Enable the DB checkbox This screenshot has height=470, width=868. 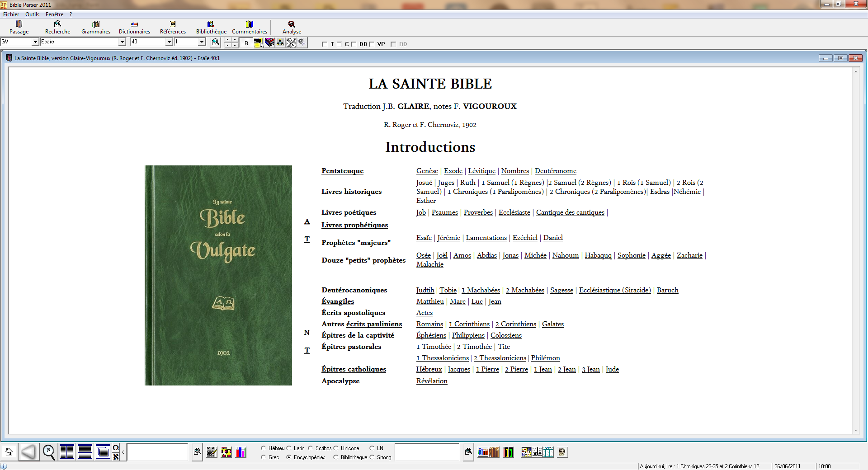(x=354, y=44)
